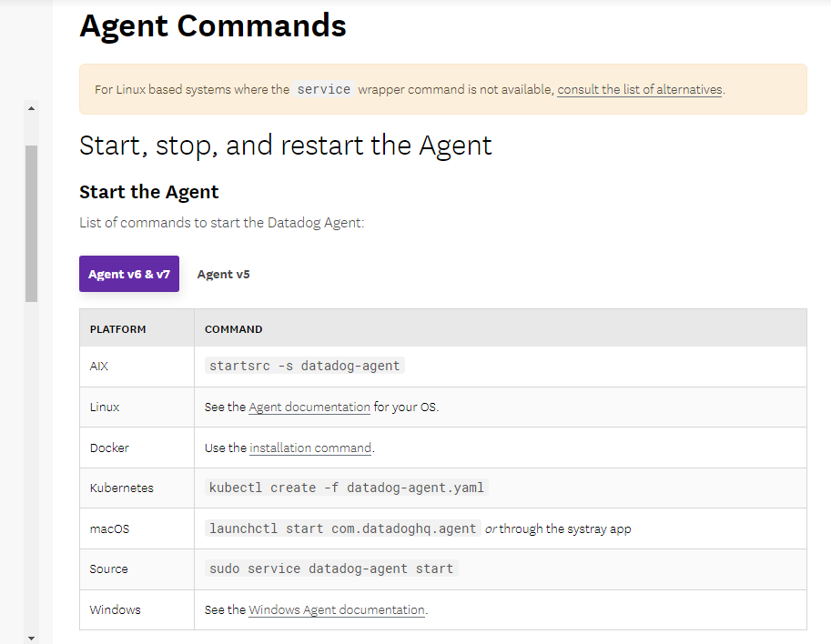Click the Source platform cell
This screenshot has height=644, width=831.
(137, 569)
